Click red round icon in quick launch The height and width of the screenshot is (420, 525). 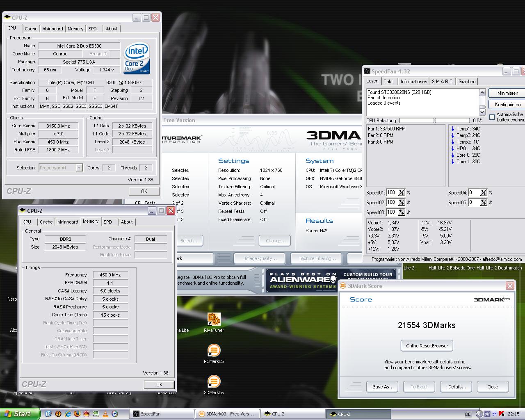click(87, 414)
